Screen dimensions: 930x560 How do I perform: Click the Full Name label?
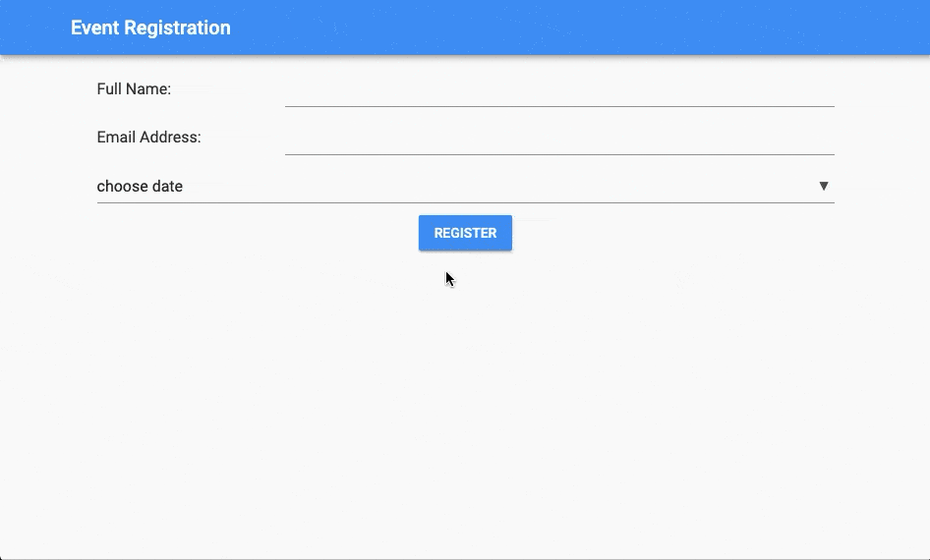134,89
